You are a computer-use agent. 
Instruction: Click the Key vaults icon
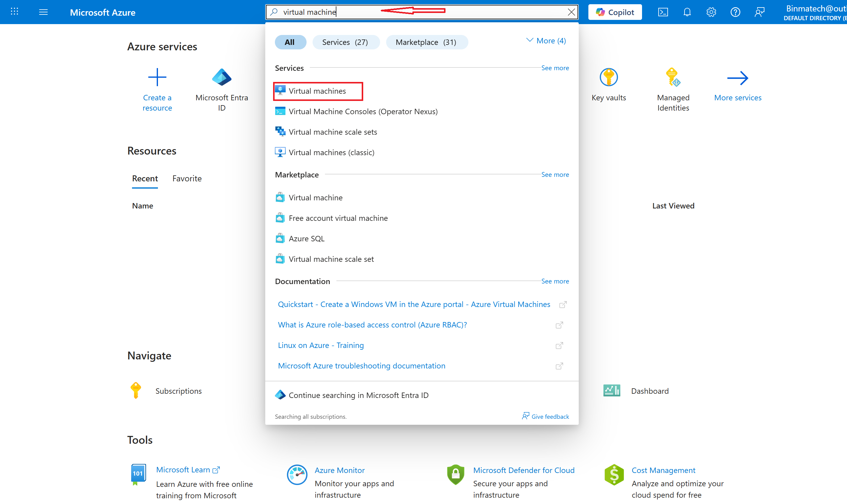point(609,77)
